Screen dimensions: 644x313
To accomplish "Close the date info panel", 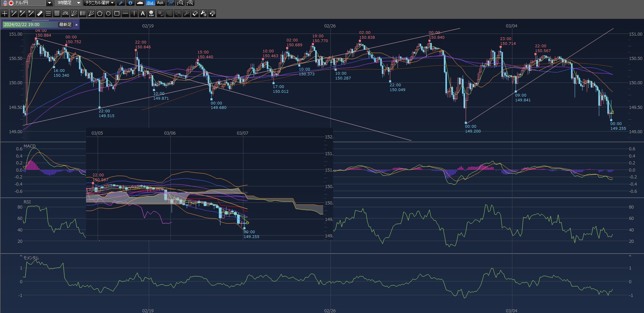I will (x=76, y=25).
